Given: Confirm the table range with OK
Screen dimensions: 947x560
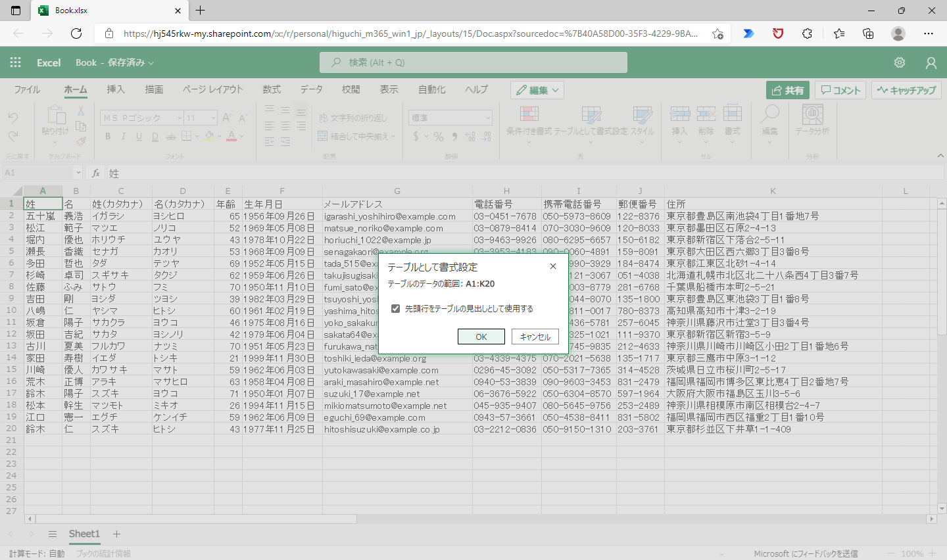Looking at the screenshot, I should coord(481,337).
